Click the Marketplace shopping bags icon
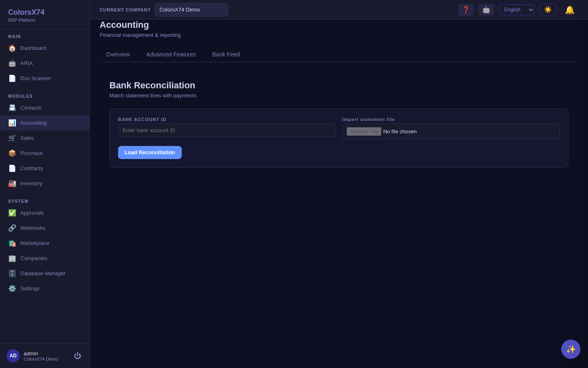 point(12,243)
